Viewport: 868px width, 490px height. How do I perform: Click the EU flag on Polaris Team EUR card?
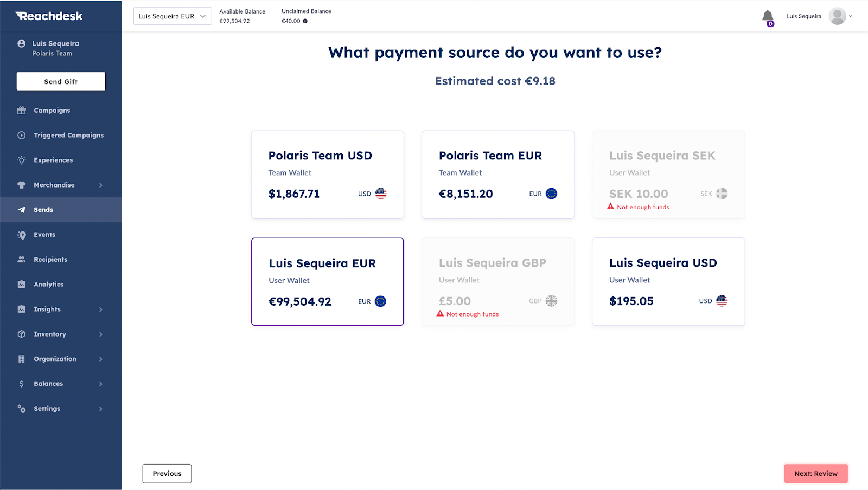551,194
